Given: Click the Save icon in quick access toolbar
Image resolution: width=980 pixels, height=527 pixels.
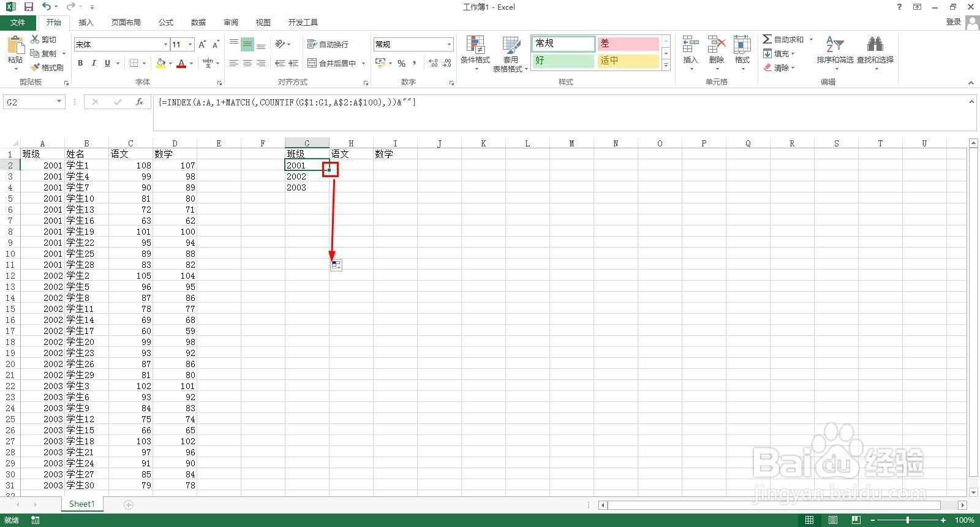Looking at the screenshot, I should pos(28,7).
